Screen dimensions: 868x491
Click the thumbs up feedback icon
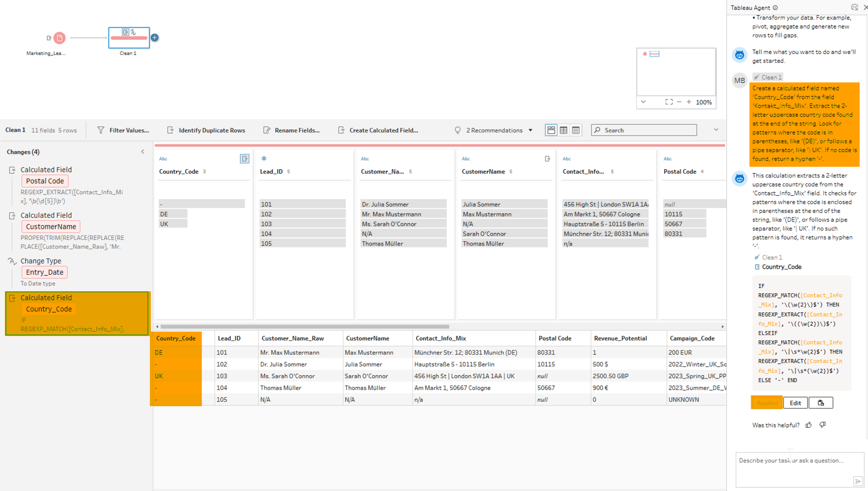809,425
